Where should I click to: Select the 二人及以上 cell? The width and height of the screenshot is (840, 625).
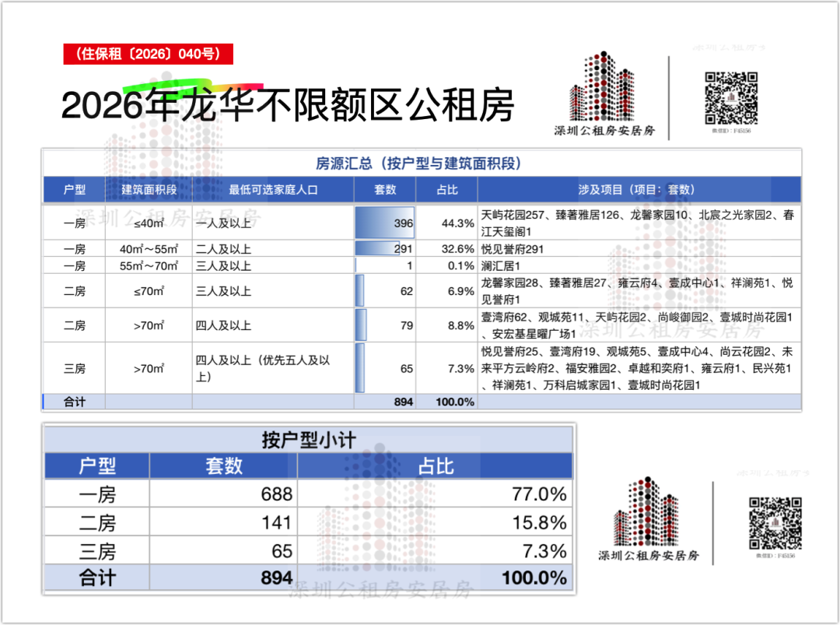(x=273, y=249)
